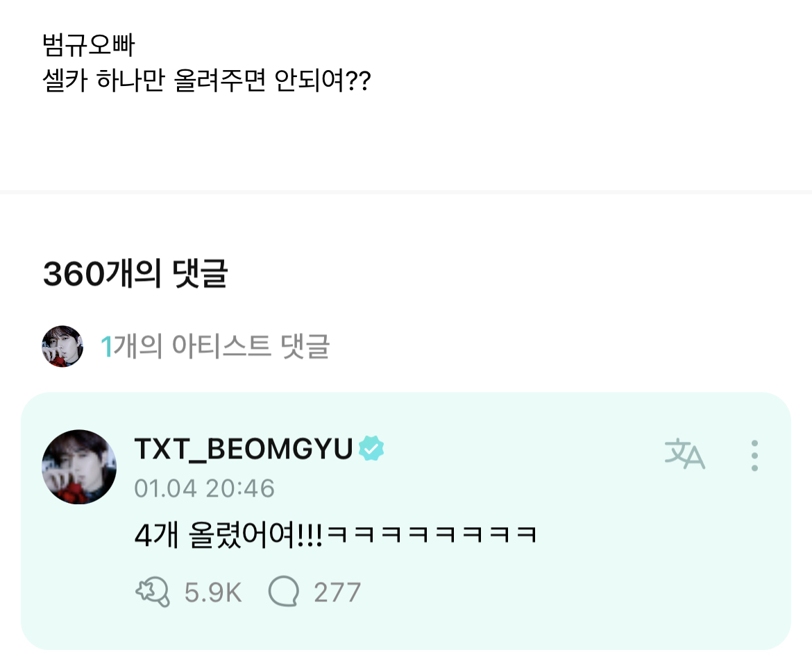Tap the cheer icon on the artist comment
This screenshot has height=668, width=812.
(152, 592)
